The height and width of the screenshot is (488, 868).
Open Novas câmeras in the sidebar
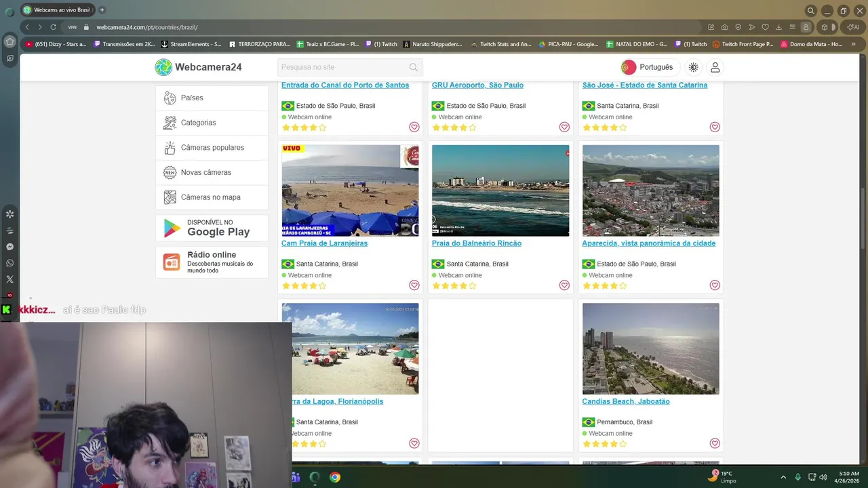point(212,172)
